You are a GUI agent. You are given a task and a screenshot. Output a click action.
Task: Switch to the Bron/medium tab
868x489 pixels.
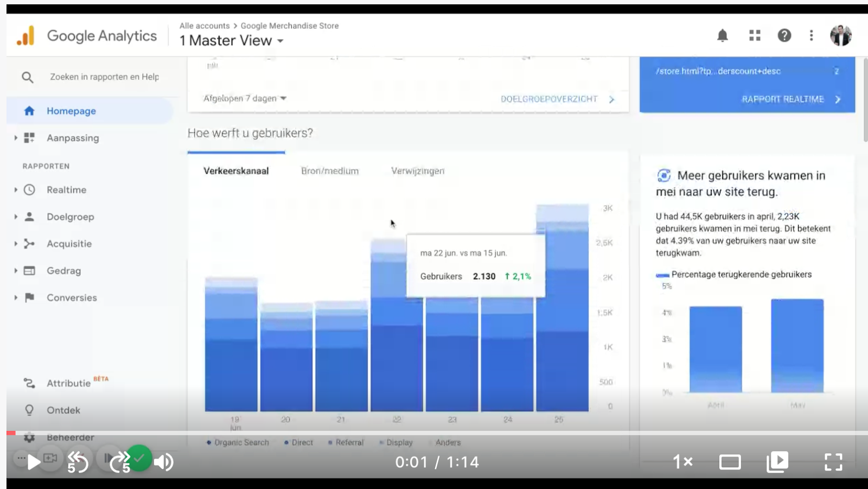click(330, 171)
